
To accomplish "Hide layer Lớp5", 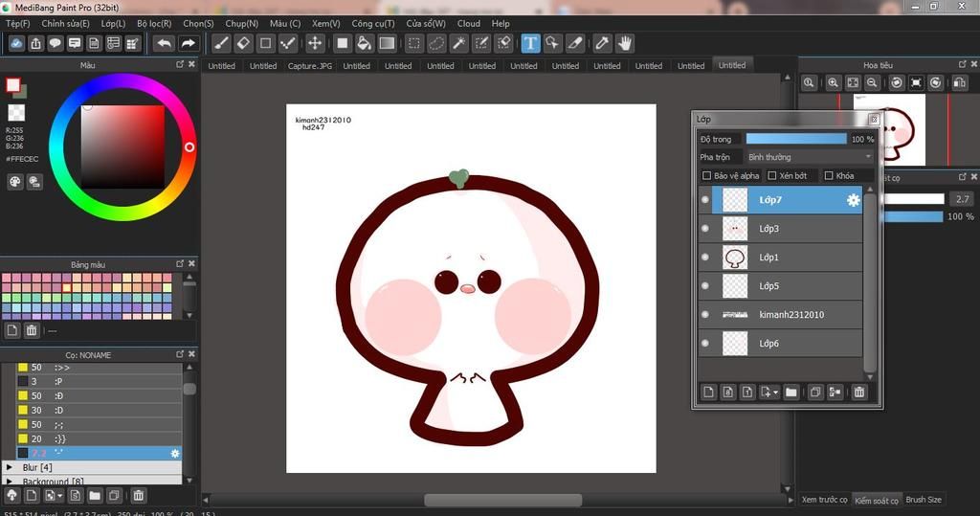I will click(x=705, y=286).
